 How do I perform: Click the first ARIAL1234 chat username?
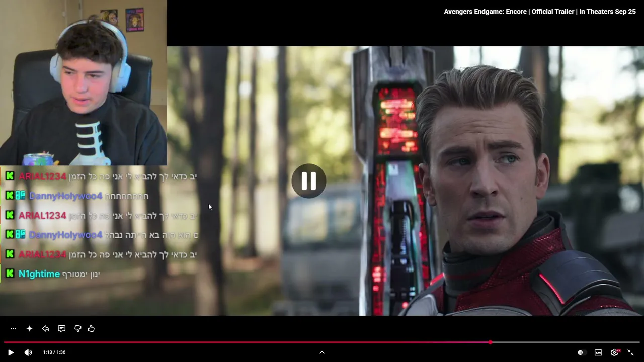(x=42, y=176)
